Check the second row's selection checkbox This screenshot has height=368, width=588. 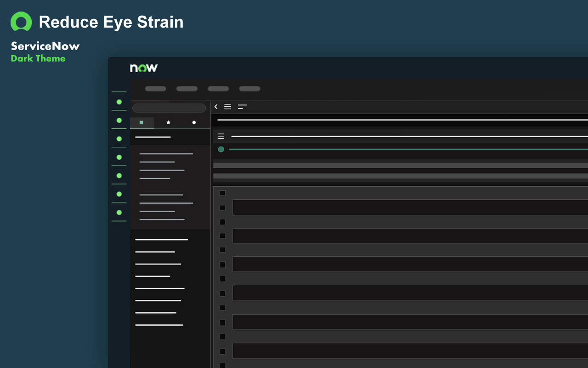(x=223, y=207)
